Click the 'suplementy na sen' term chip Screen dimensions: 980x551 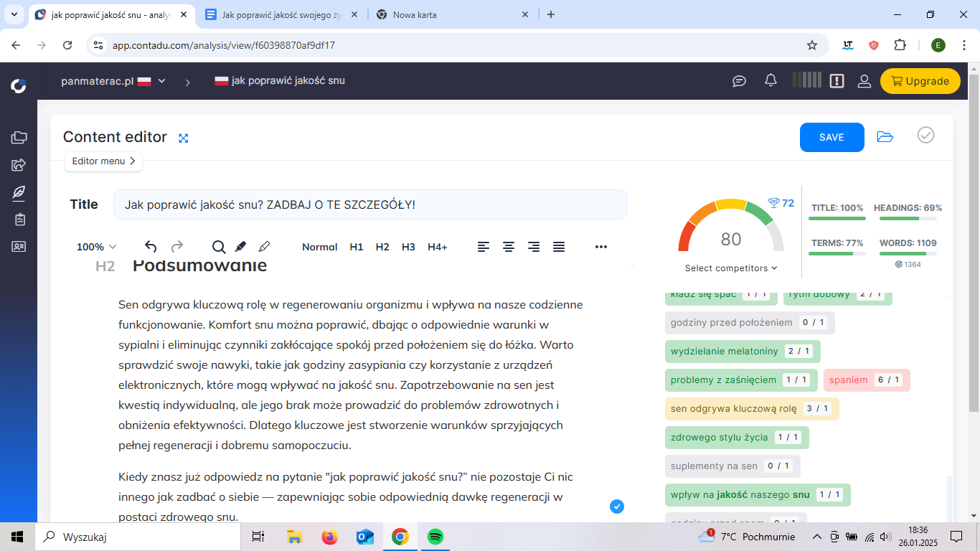click(732, 466)
